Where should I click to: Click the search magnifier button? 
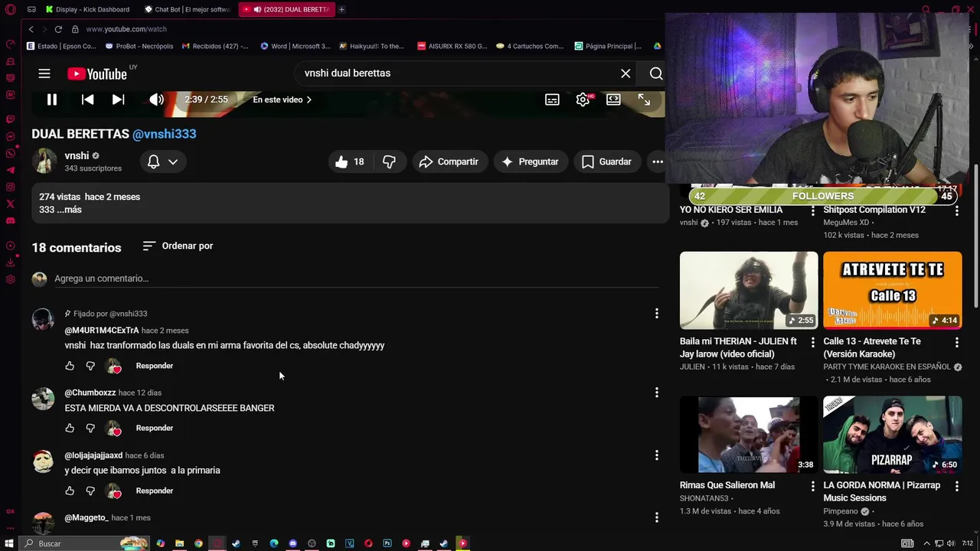click(656, 73)
